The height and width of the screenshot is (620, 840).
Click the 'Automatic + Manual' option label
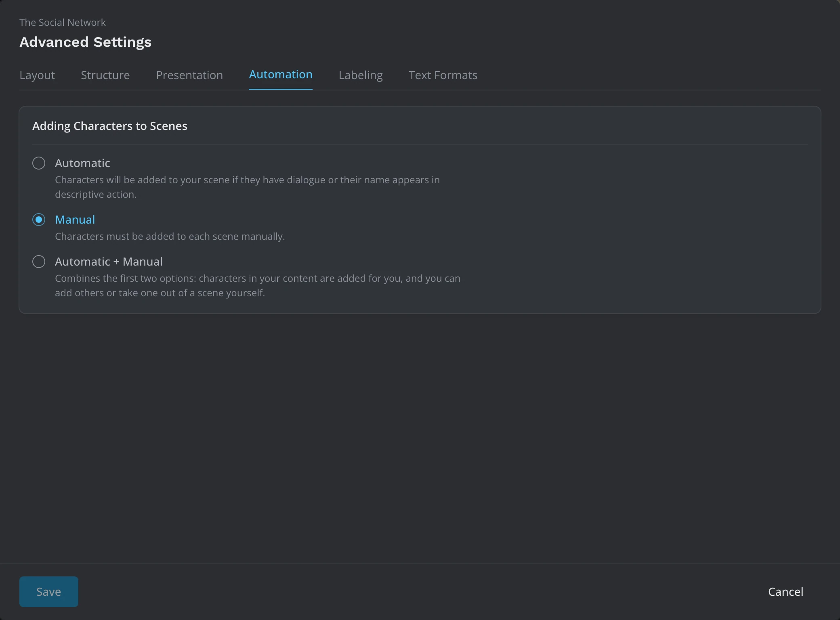(109, 262)
